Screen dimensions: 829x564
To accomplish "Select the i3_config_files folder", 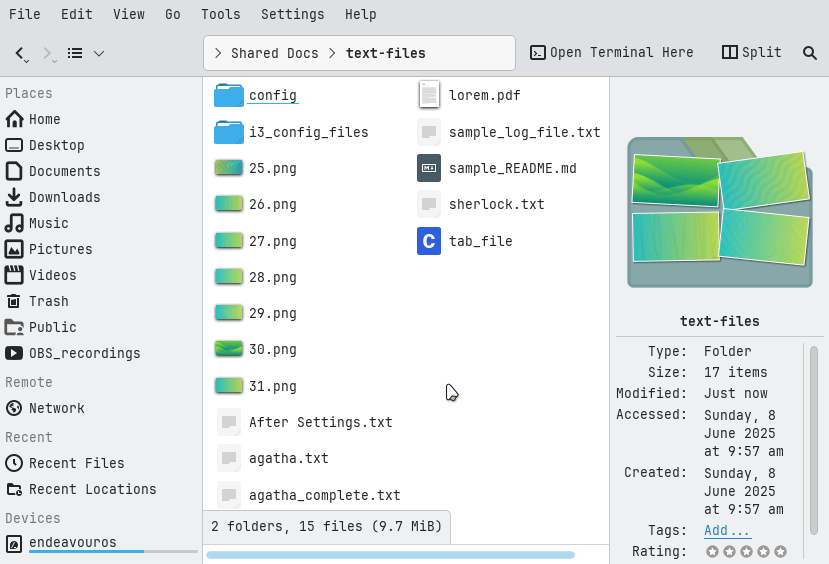I will point(291,132).
